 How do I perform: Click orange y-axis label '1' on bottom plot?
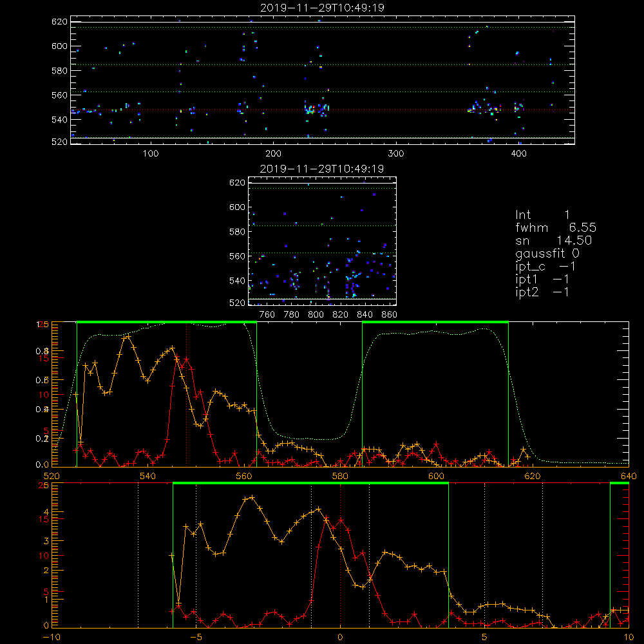(46, 599)
